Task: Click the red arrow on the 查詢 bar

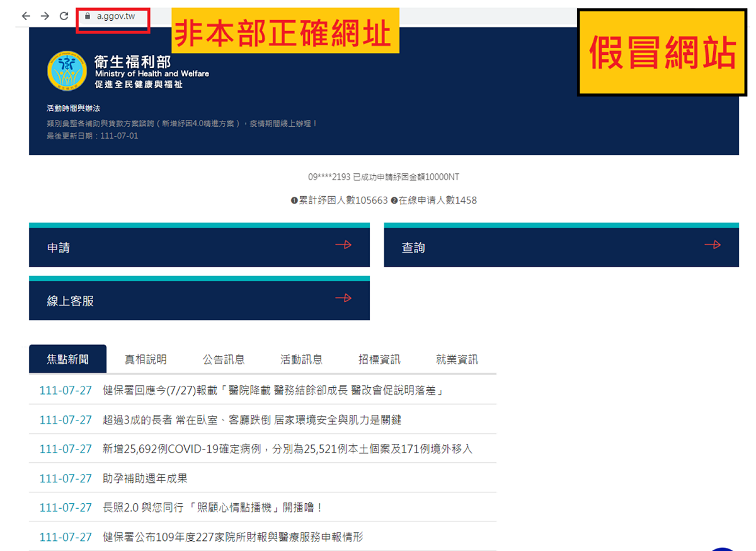Action: click(x=713, y=245)
